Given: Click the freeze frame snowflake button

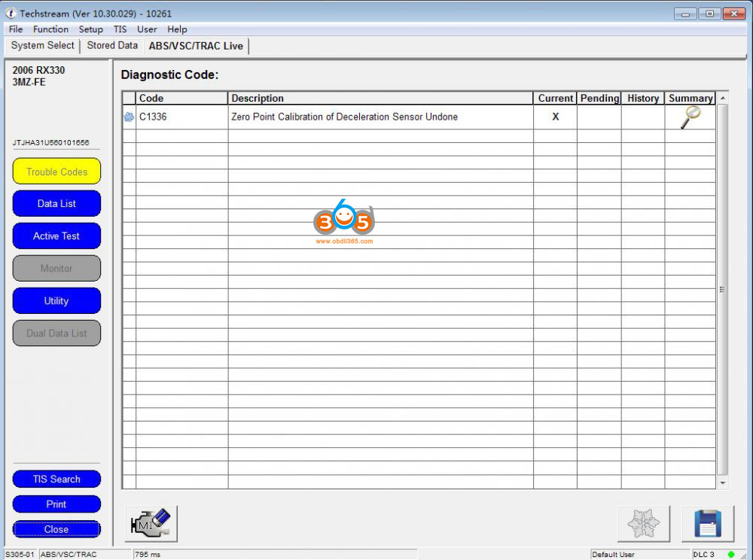Looking at the screenshot, I should [x=644, y=524].
